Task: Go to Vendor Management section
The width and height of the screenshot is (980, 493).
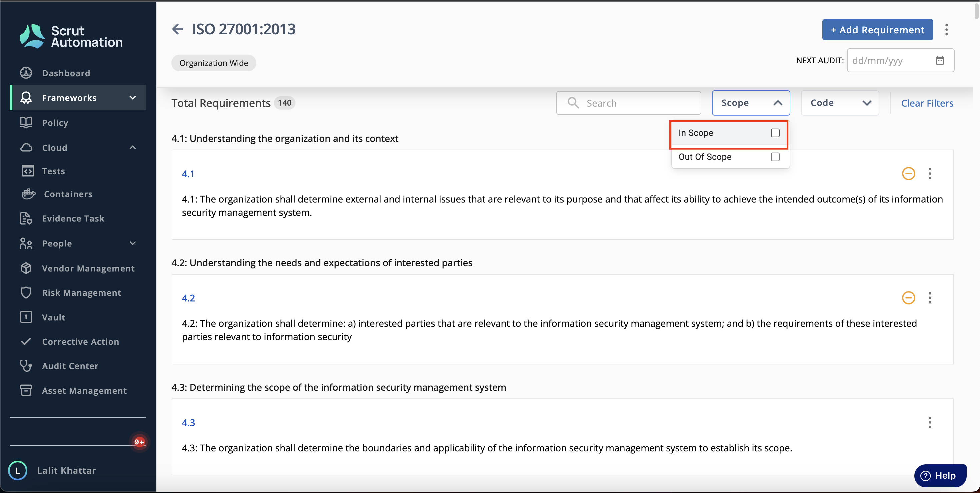Action: (88, 268)
